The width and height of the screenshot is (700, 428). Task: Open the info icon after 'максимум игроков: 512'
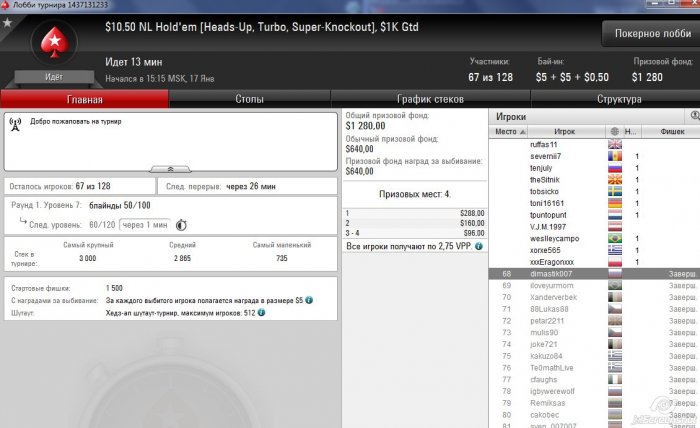[261, 312]
